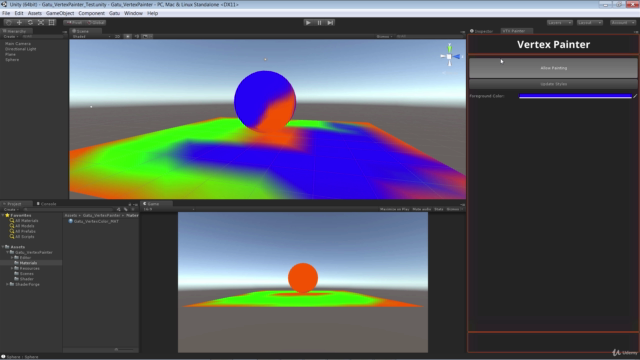Select the Scale tool

point(40,22)
